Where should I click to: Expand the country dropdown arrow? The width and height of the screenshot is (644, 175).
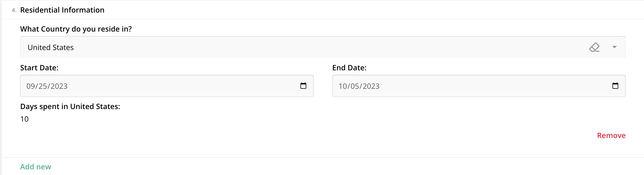pos(614,47)
